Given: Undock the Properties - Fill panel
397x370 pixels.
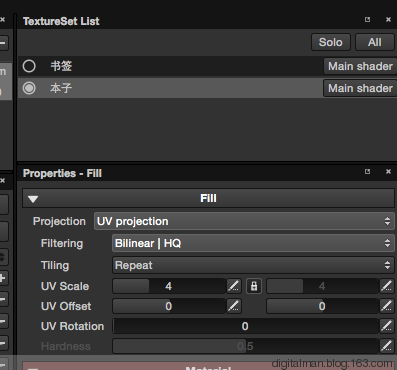Looking at the screenshot, I should pyautogui.click(x=367, y=171).
